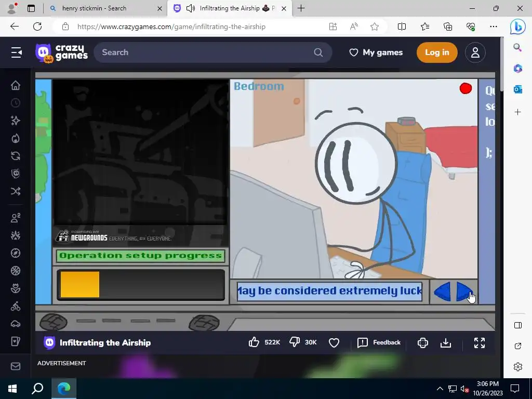Mute the audio-playing tab speaker icon
532x399 pixels.
(x=191, y=8)
